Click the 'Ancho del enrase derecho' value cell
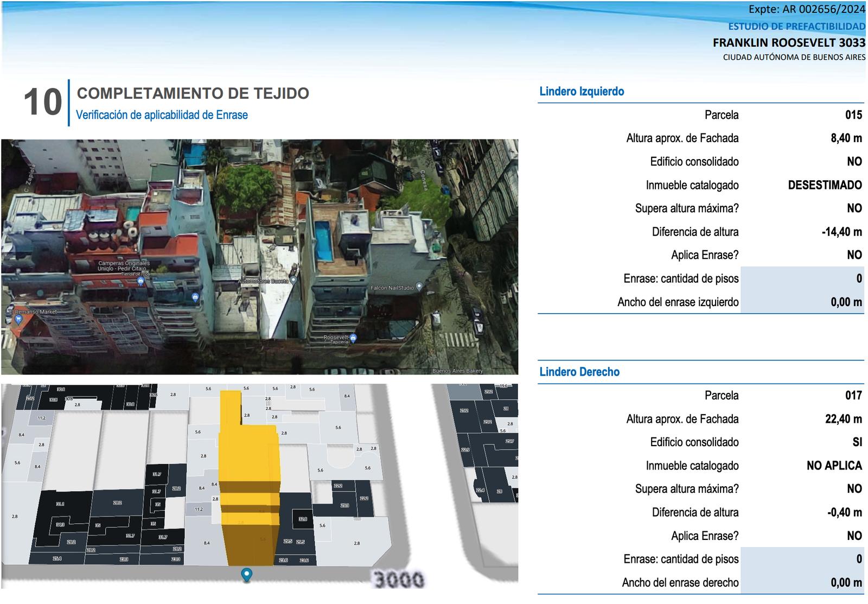 click(x=802, y=582)
